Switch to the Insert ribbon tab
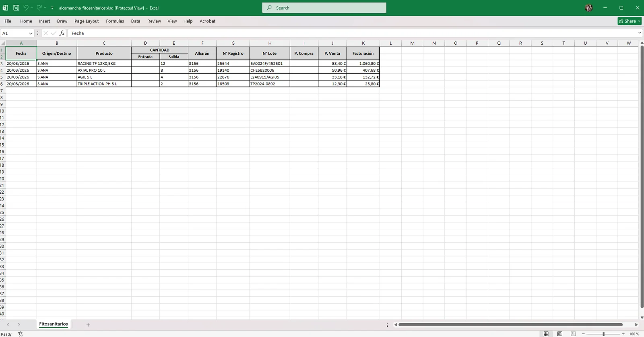The height and width of the screenshot is (337, 644). coord(44,21)
